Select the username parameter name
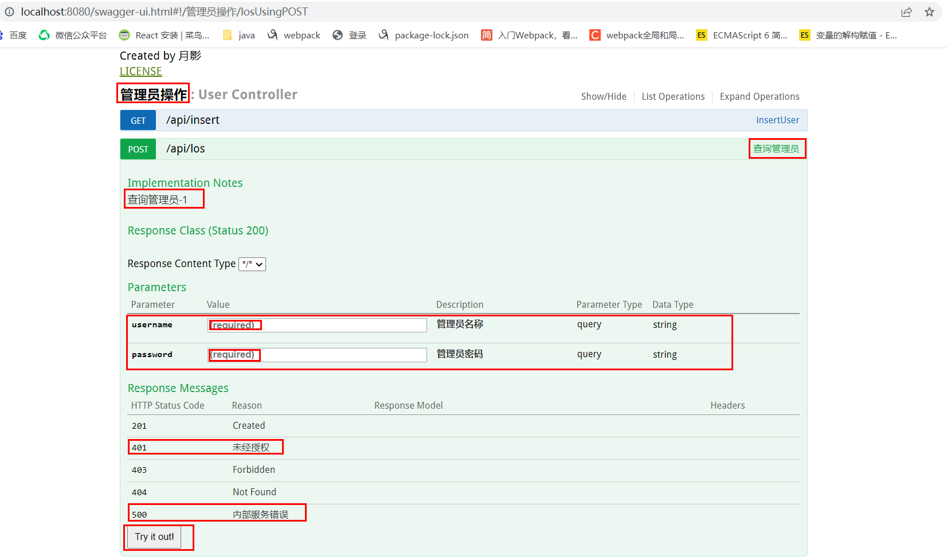Image resolution: width=947 pixels, height=560 pixels. pos(152,325)
